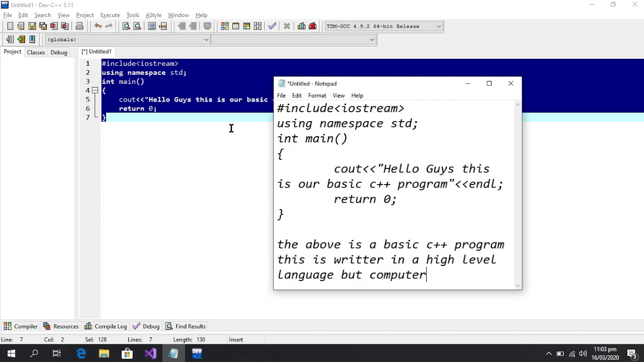Open Notepad's File menu
The width and height of the screenshot is (644, 362).
pos(281,96)
